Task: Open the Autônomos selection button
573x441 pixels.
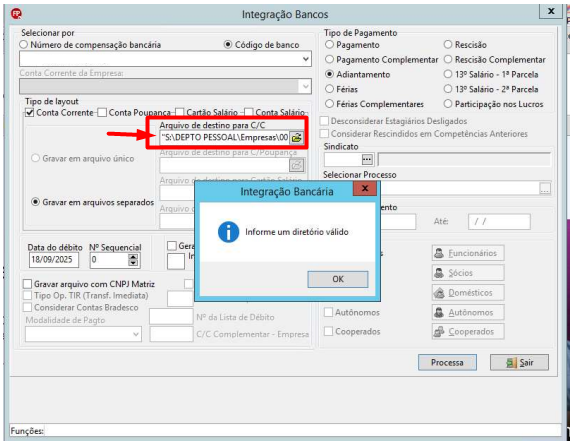Action: [x=468, y=312]
